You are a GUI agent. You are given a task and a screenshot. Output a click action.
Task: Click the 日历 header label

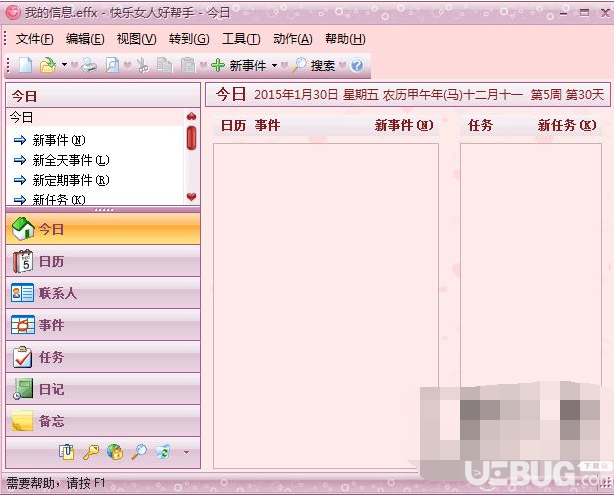click(x=233, y=125)
